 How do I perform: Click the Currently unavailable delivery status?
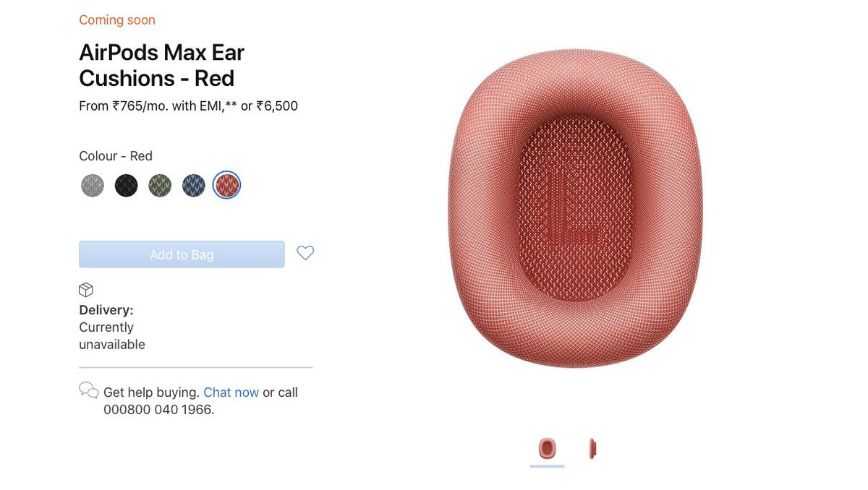point(112,336)
